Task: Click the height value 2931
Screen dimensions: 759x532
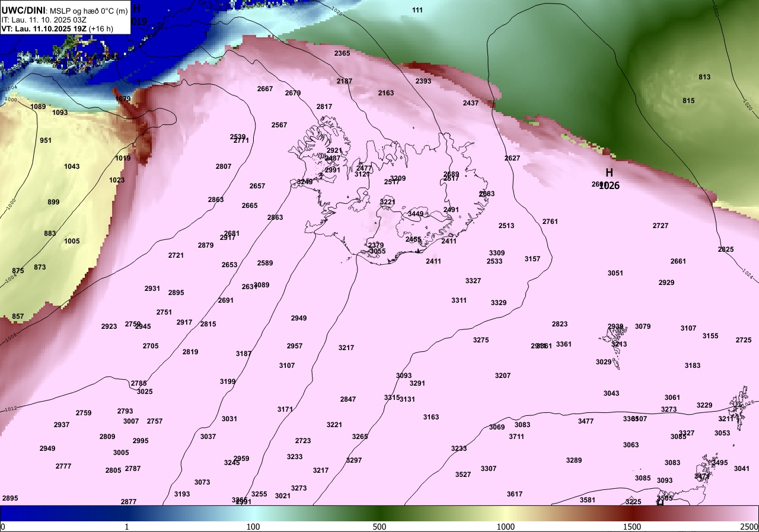Action: pyautogui.click(x=152, y=289)
